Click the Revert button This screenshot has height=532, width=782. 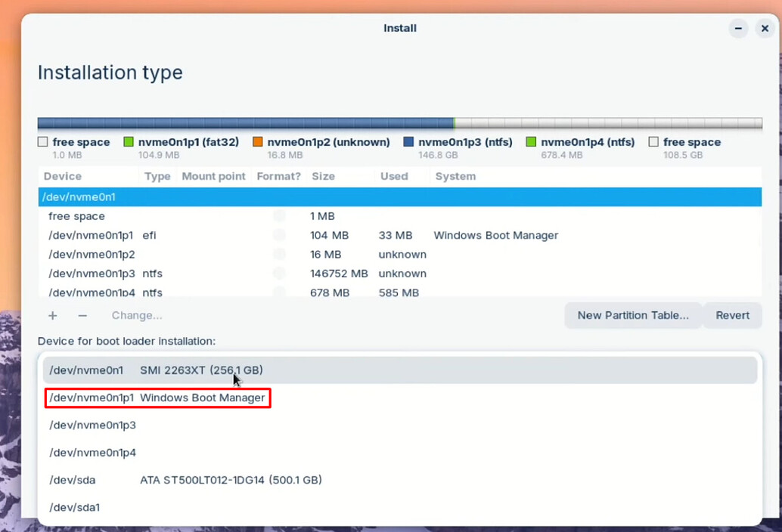click(732, 315)
